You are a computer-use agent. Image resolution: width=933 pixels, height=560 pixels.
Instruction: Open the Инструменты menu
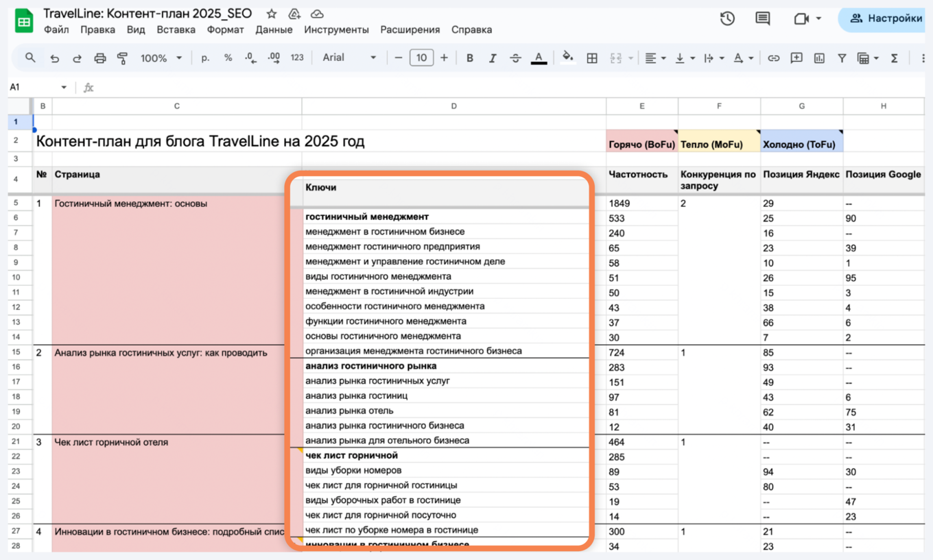tap(336, 29)
